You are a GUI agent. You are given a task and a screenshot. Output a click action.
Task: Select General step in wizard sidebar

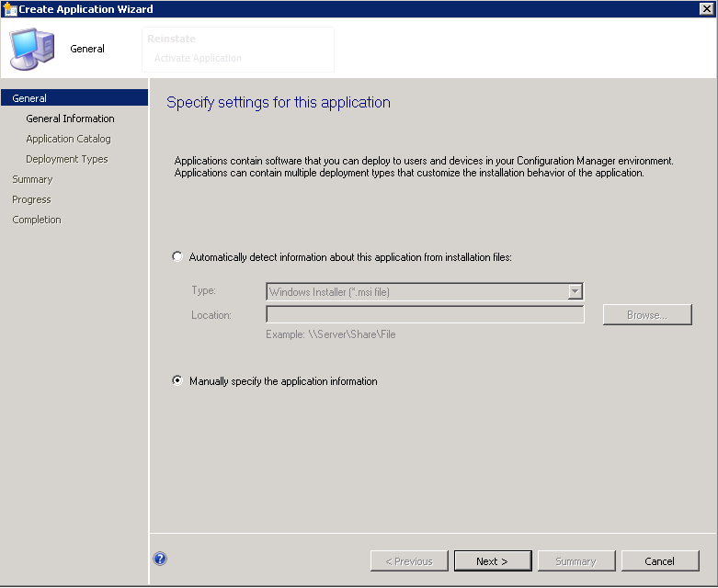coord(29,98)
